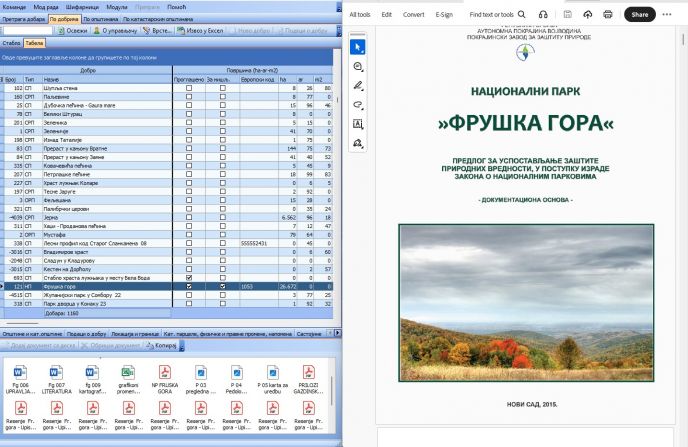Select Жупанијски парк у Сомбору row
Screen dimensions: 688x447
(167, 295)
